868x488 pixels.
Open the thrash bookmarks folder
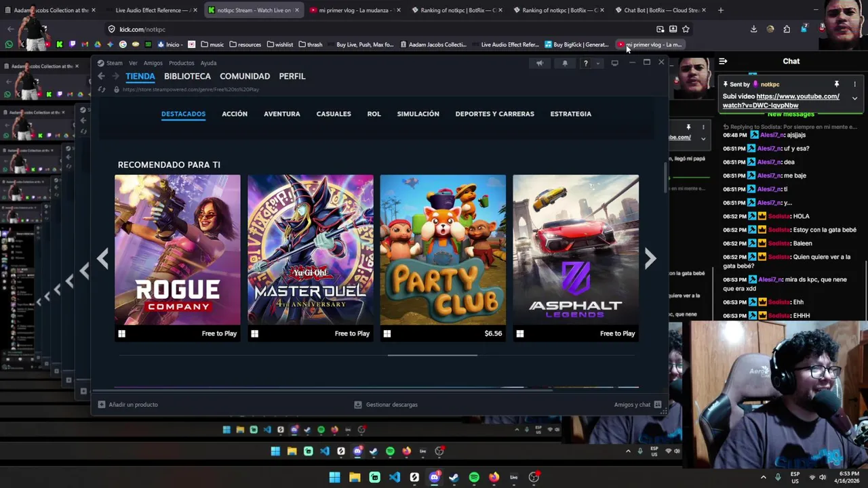click(x=311, y=45)
